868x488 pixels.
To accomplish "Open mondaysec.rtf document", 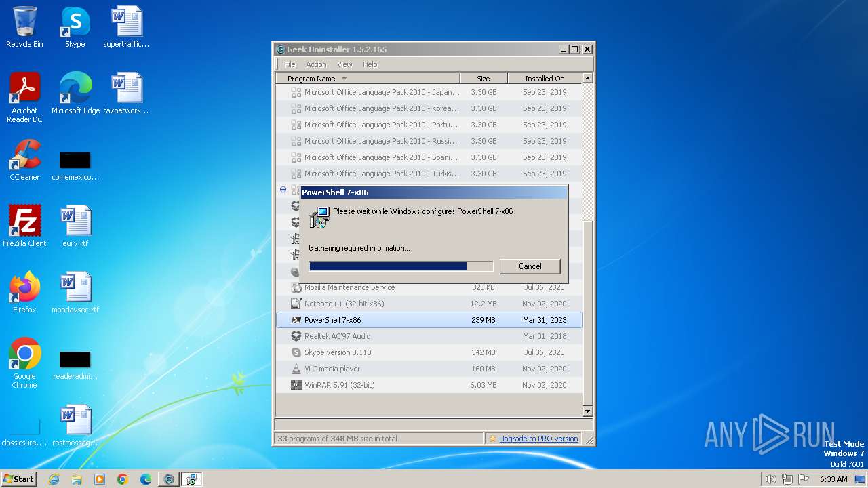I will click(x=75, y=293).
